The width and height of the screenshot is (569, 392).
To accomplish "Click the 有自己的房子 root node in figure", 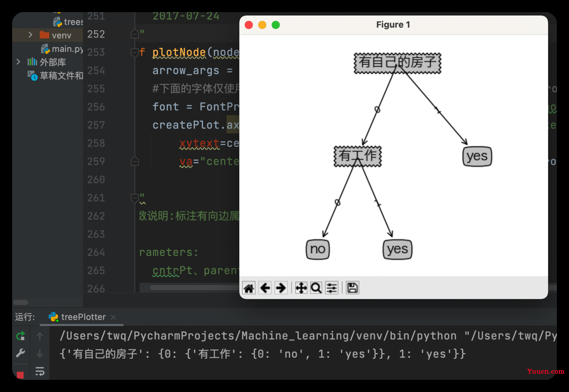I will 398,63.
